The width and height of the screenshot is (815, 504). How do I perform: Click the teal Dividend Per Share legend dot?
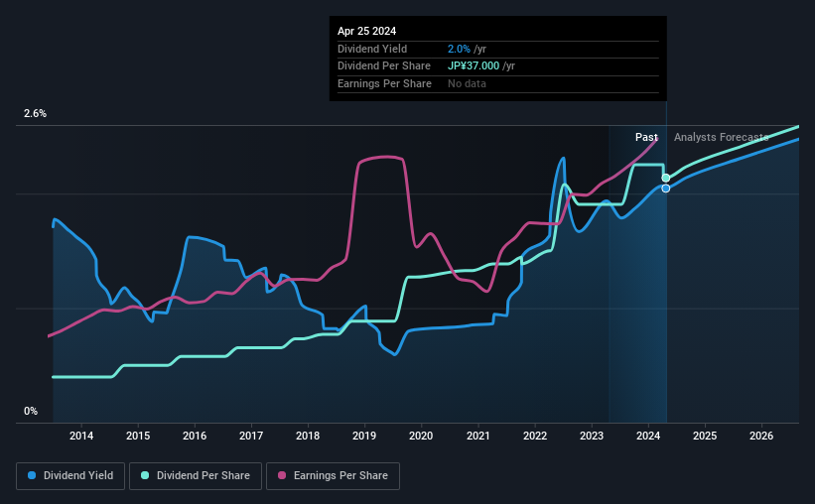click(x=145, y=475)
